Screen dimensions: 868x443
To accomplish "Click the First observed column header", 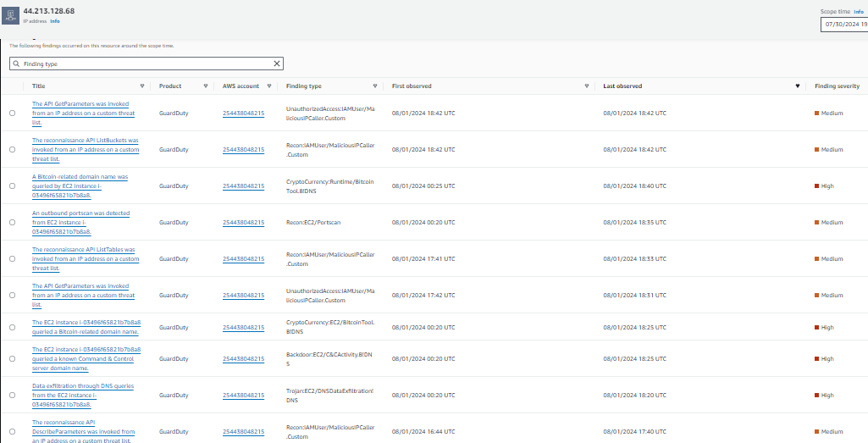I will point(412,86).
